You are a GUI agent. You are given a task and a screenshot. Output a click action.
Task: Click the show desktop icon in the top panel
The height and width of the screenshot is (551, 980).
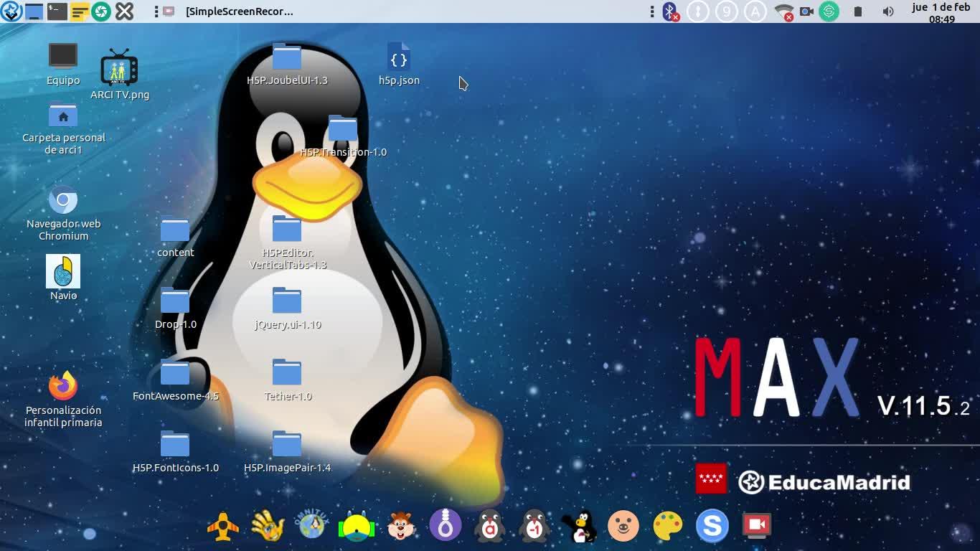pyautogui.click(x=34, y=11)
